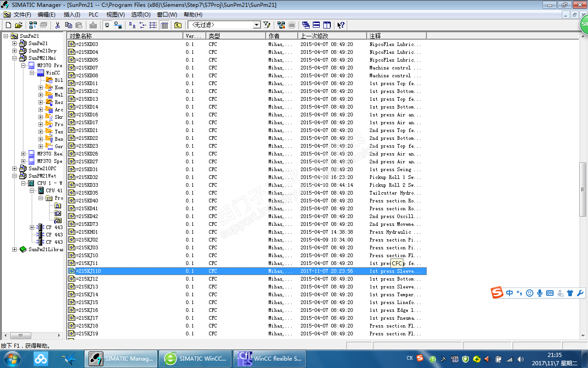Viewport: 588px width, 368px height.
Task: Click the Sogou microphone voice input icon
Action: (x=540, y=293)
